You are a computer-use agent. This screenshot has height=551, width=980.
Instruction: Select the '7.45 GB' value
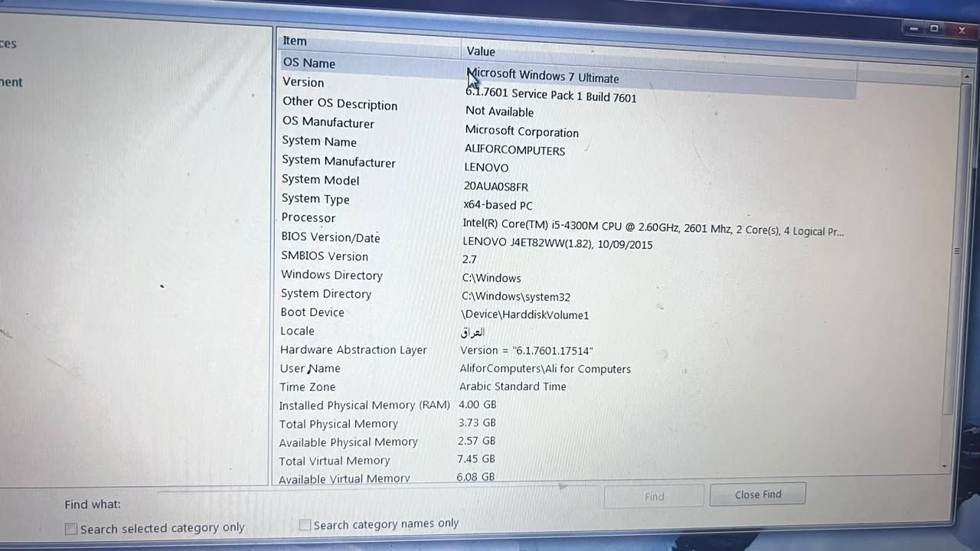click(x=476, y=459)
